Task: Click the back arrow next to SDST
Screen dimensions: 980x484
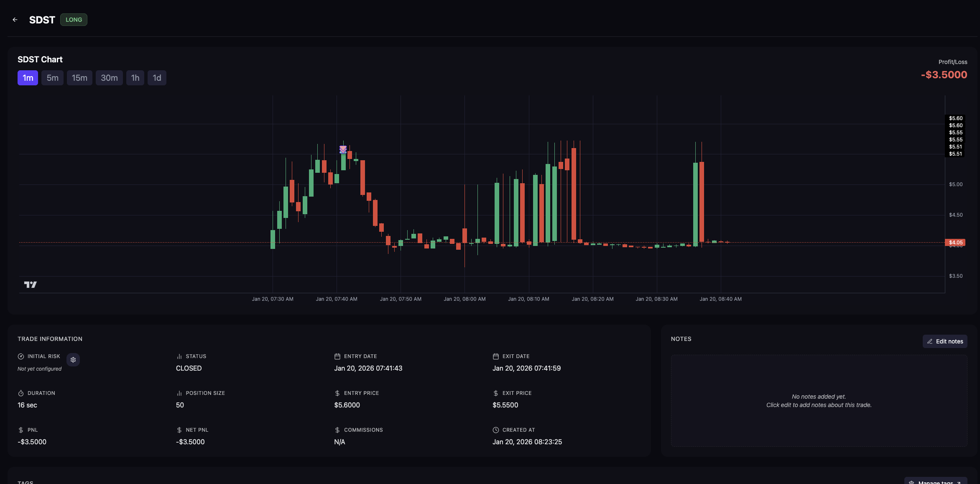Action: click(x=15, y=20)
